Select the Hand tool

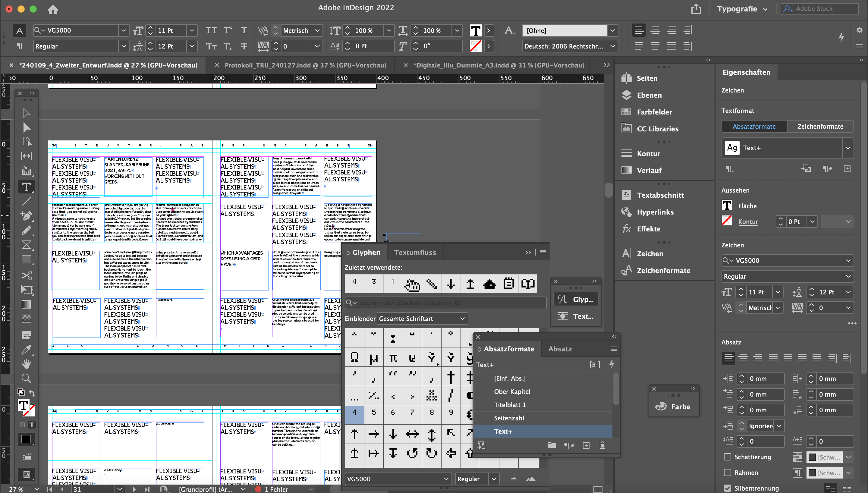27,364
